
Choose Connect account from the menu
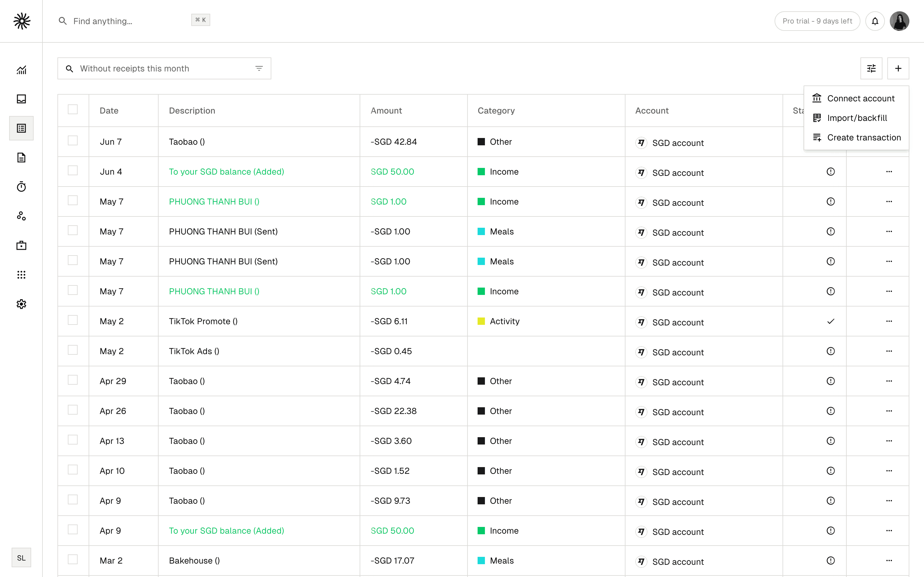[x=861, y=98]
